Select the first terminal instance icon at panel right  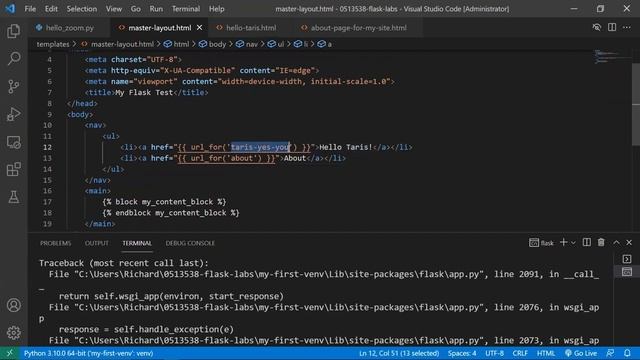coord(627,259)
